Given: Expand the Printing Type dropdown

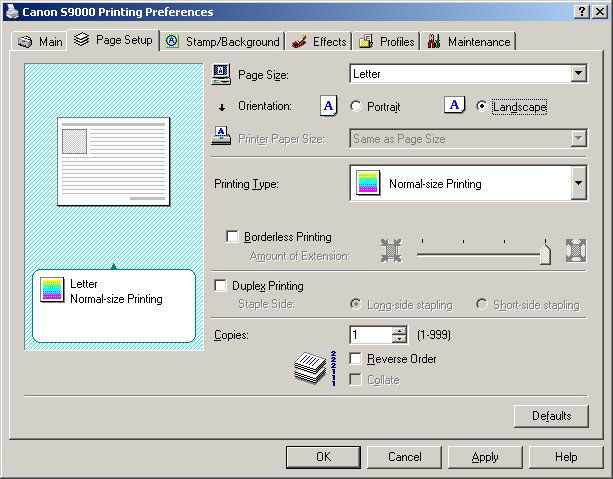Looking at the screenshot, I should (x=578, y=184).
